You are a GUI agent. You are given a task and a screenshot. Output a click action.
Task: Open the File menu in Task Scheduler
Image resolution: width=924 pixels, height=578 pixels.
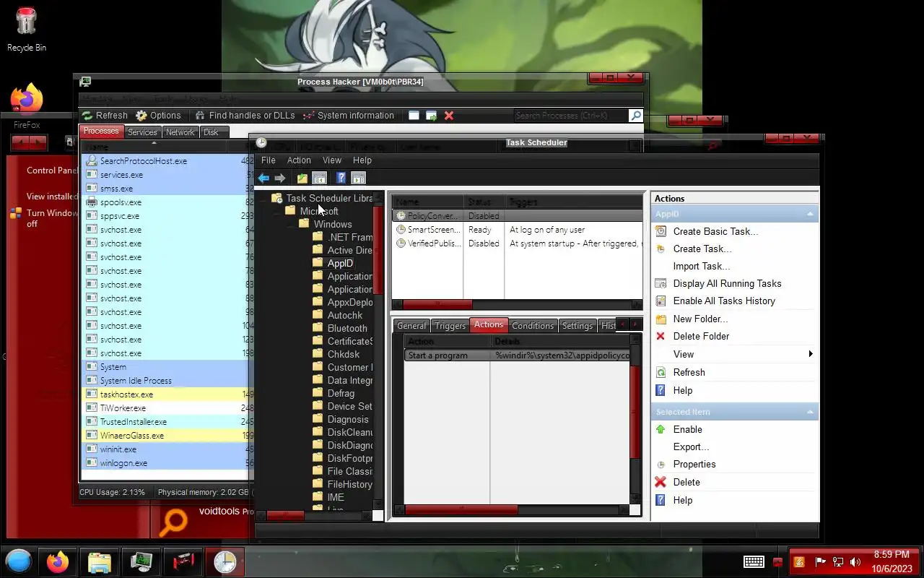[x=269, y=160]
